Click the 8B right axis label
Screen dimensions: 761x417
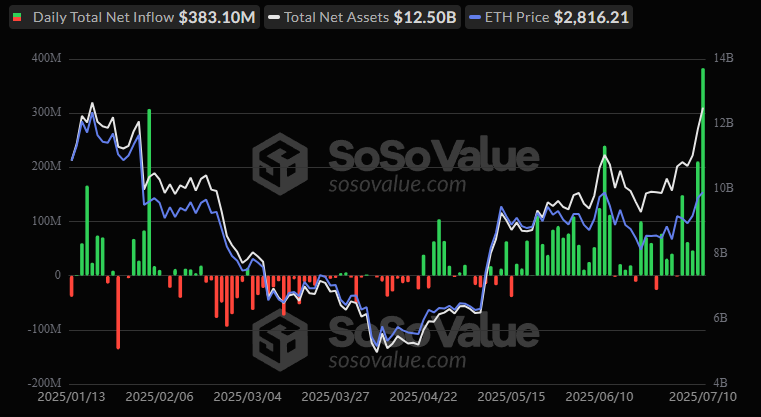[723, 253]
